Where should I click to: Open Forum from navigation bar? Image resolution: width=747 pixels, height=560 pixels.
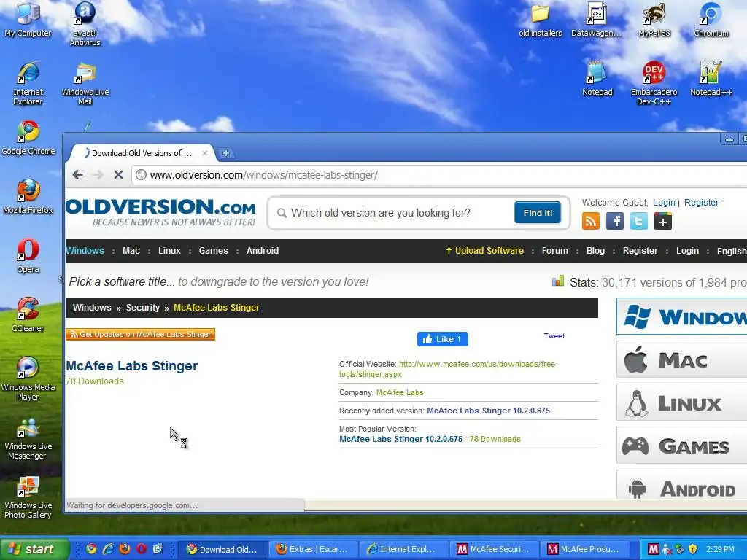point(554,251)
